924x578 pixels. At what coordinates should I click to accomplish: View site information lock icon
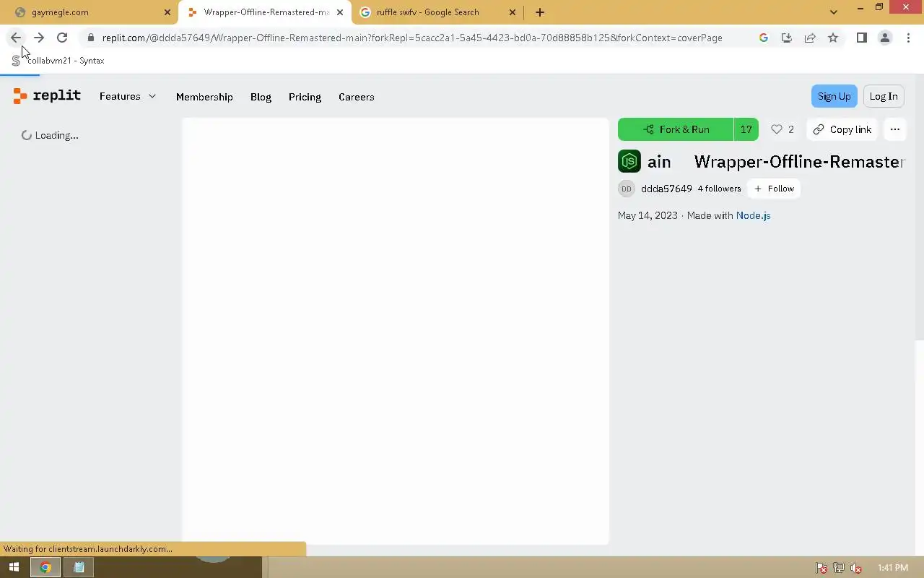[x=90, y=38]
